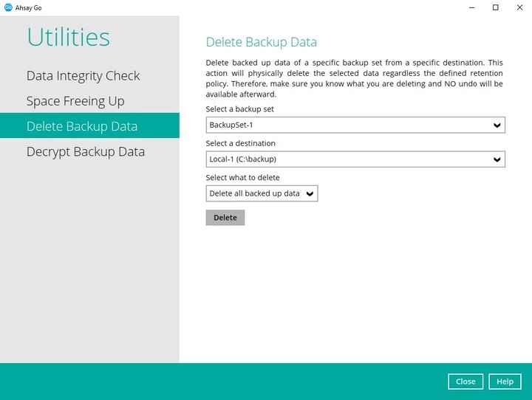
Task: Maximize the Ahsay Go window
Action: tap(495, 7)
